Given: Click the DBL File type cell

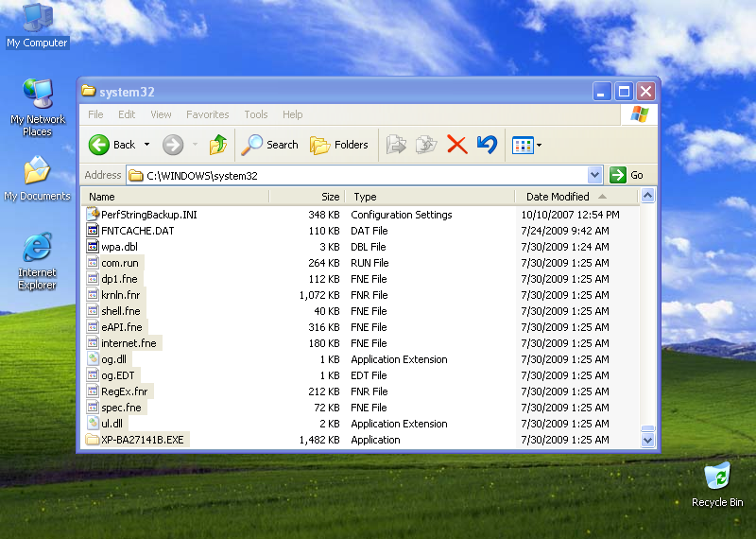Looking at the screenshot, I should point(369,247).
